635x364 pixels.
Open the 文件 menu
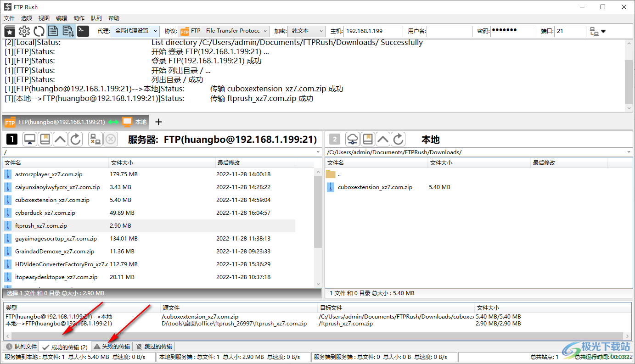click(x=9, y=18)
